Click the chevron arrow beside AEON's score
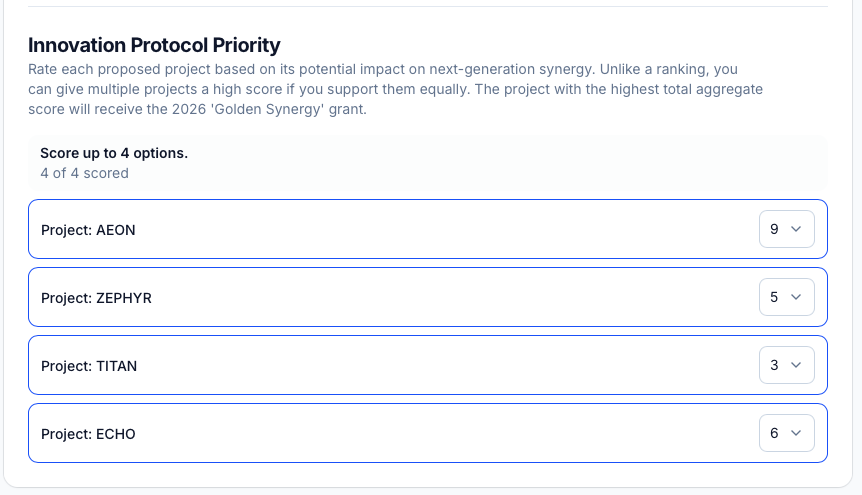This screenshot has height=495, width=862. [797, 229]
